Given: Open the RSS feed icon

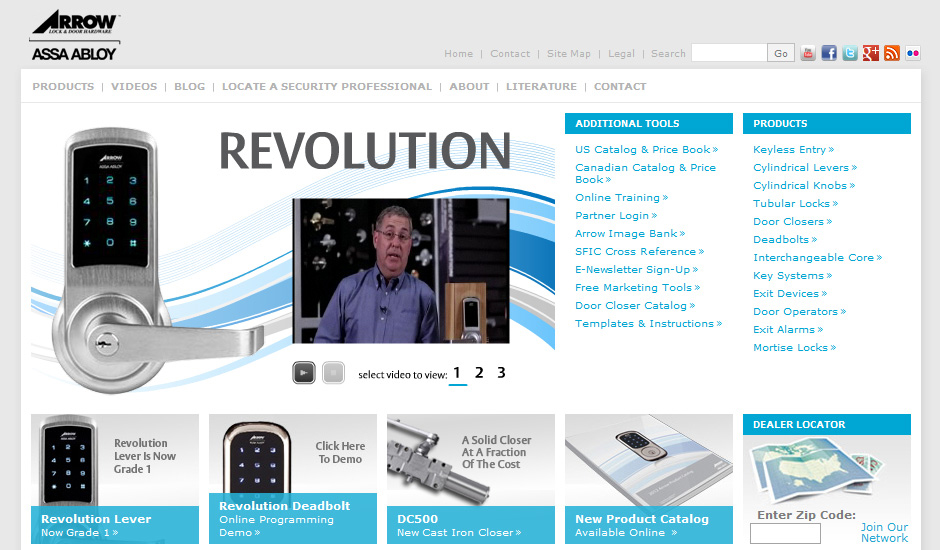Looking at the screenshot, I should [x=892, y=53].
